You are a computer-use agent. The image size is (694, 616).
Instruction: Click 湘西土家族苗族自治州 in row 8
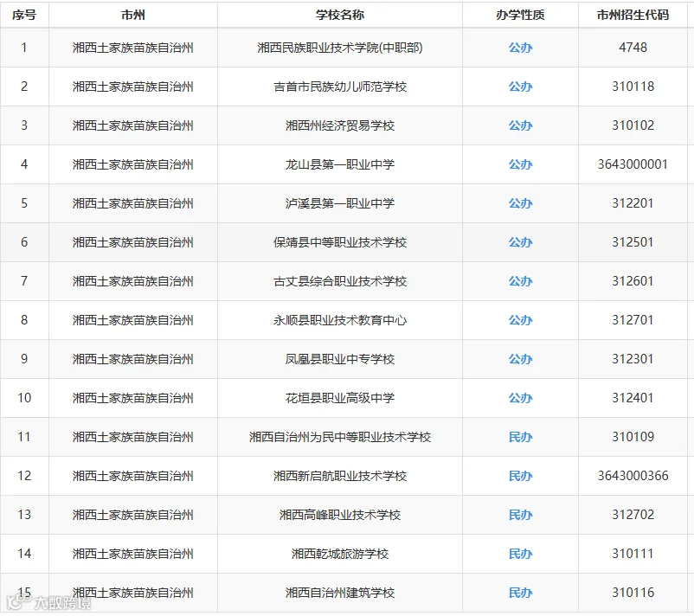coord(133,320)
